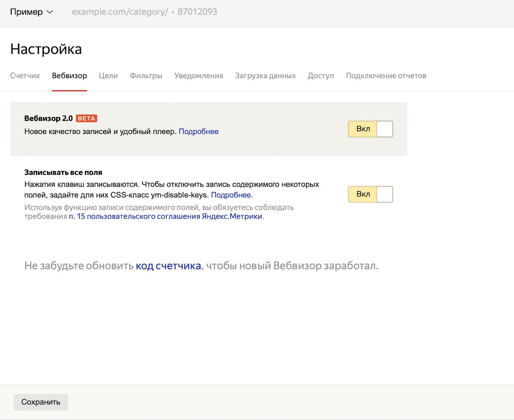Screen dimensions: 514x420
Task: Open Подробнее link after ym-disable-keys
Action: [231, 195]
